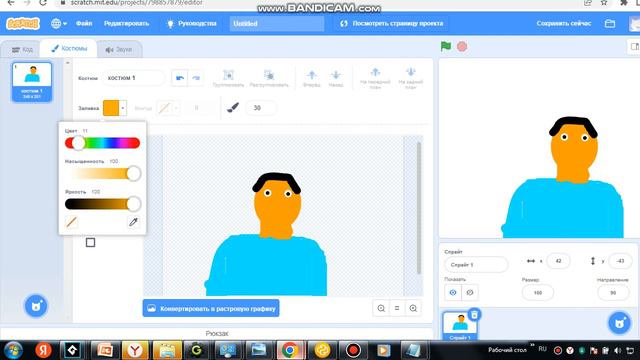Adjust the Цвет hue slider
The image size is (640, 360).
point(102,143)
